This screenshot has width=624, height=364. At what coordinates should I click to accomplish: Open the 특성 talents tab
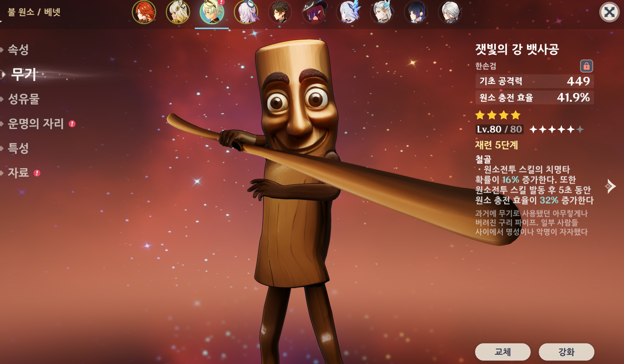pyautogui.click(x=18, y=148)
